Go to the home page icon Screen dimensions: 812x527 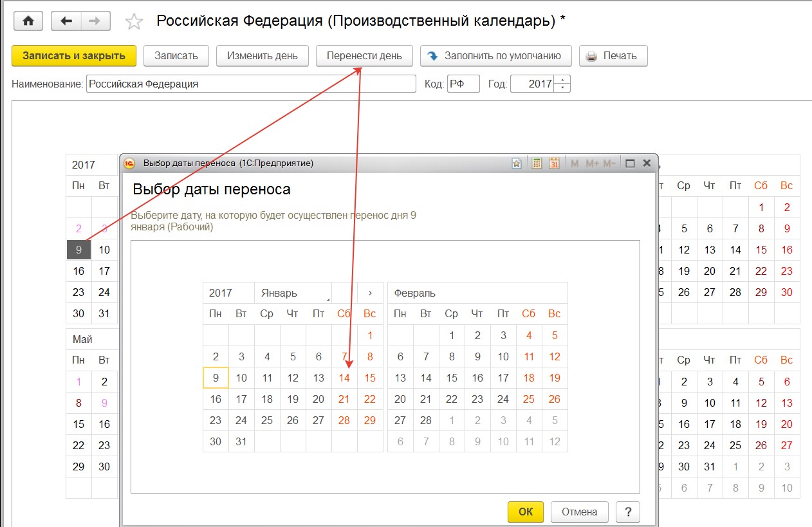[28, 21]
